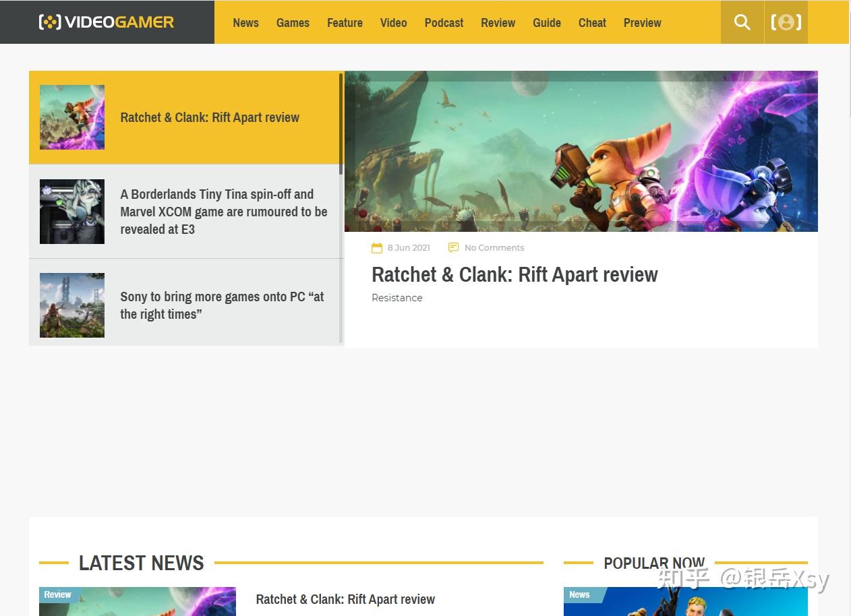Select the Borderlands Tiny Tina story thumbnail

coord(72,212)
